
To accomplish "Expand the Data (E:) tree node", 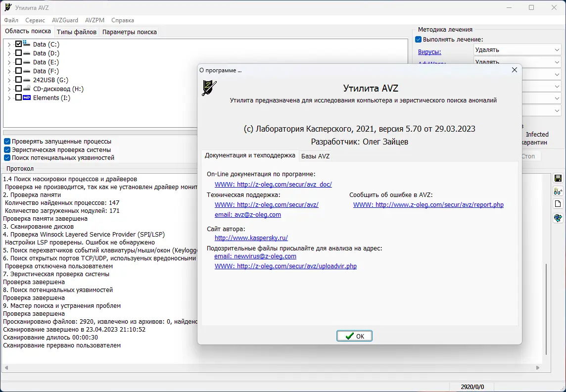I will click(9, 62).
